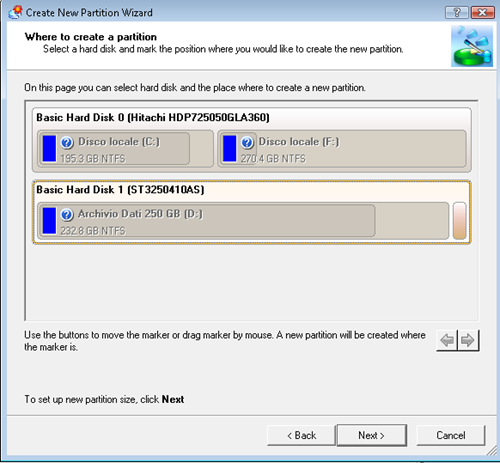This screenshot has width=500, height=463.
Task: Select the unallocated space marker on Disk 1
Action: tap(460, 221)
